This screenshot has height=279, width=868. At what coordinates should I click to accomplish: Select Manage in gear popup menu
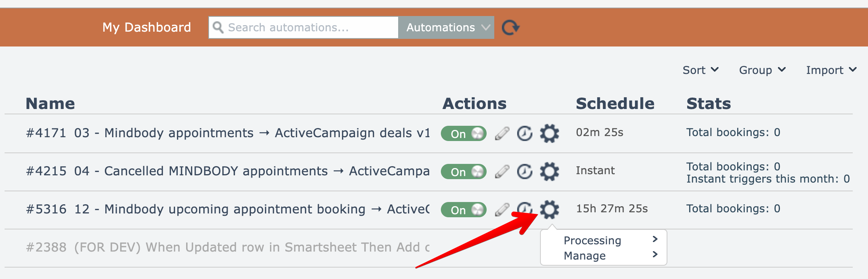point(585,256)
